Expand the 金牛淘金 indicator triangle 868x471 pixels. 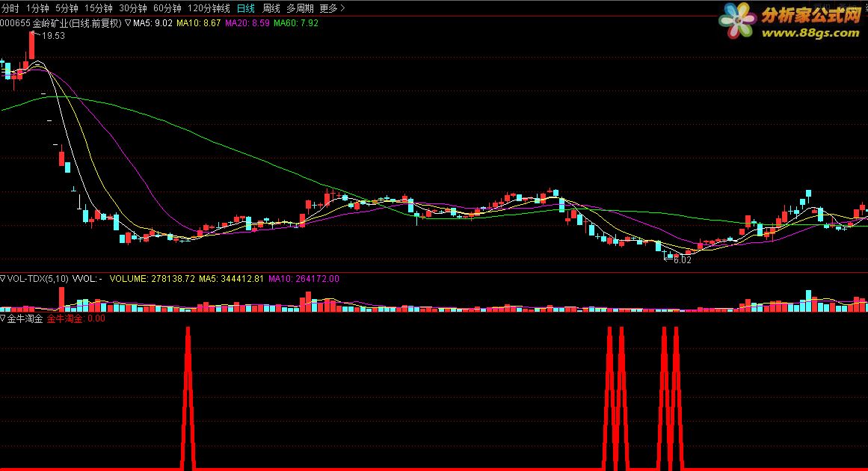coord(3,318)
